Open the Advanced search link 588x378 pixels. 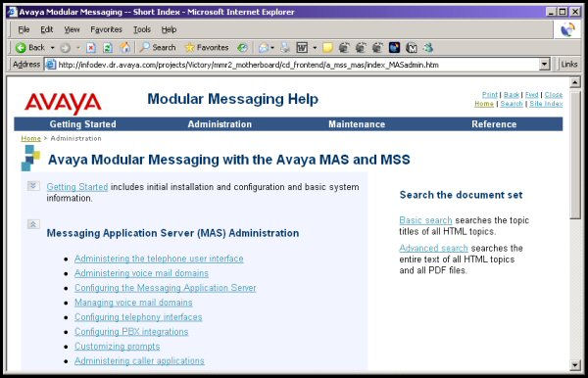[x=433, y=248]
